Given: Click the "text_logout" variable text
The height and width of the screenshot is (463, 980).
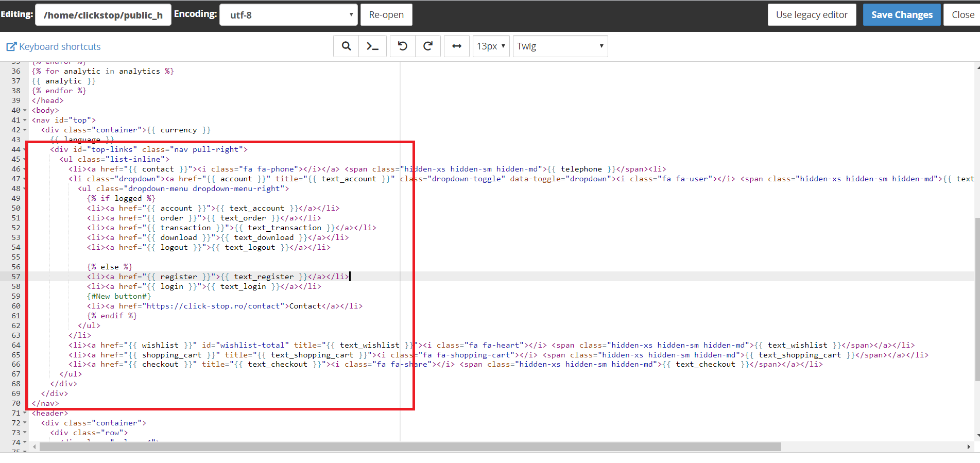Looking at the screenshot, I should coord(250,247).
